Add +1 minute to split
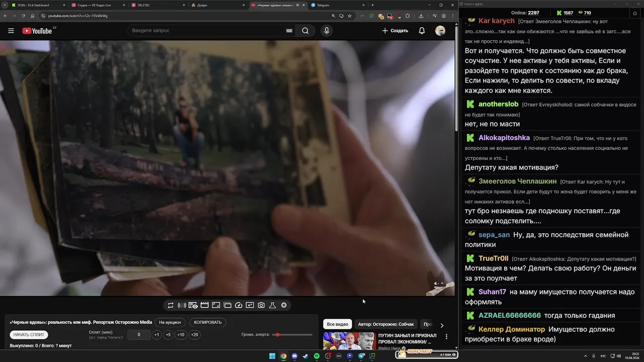Image resolution: width=644 pixels, height=362 pixels. (x=156, y=335)
